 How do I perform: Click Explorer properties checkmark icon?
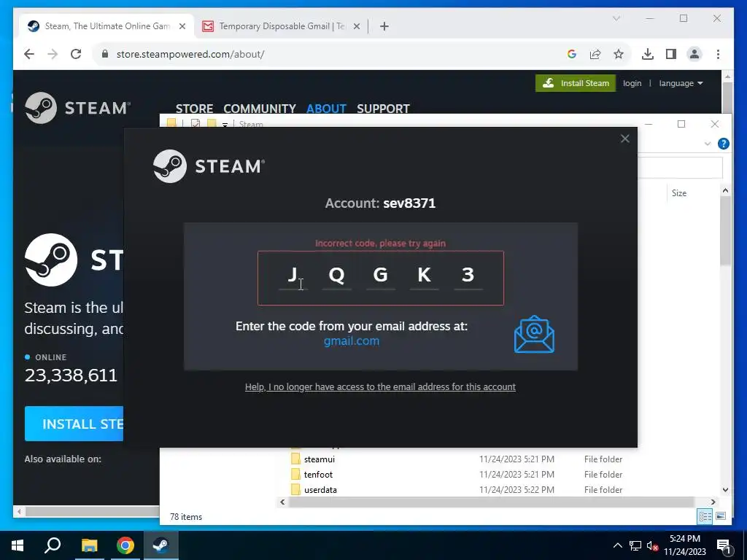coord(196,123)
